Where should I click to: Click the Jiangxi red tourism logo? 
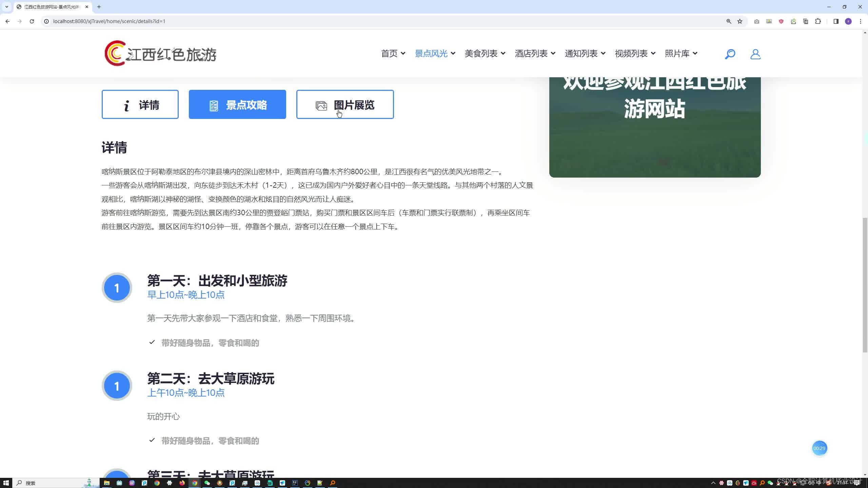160,54
